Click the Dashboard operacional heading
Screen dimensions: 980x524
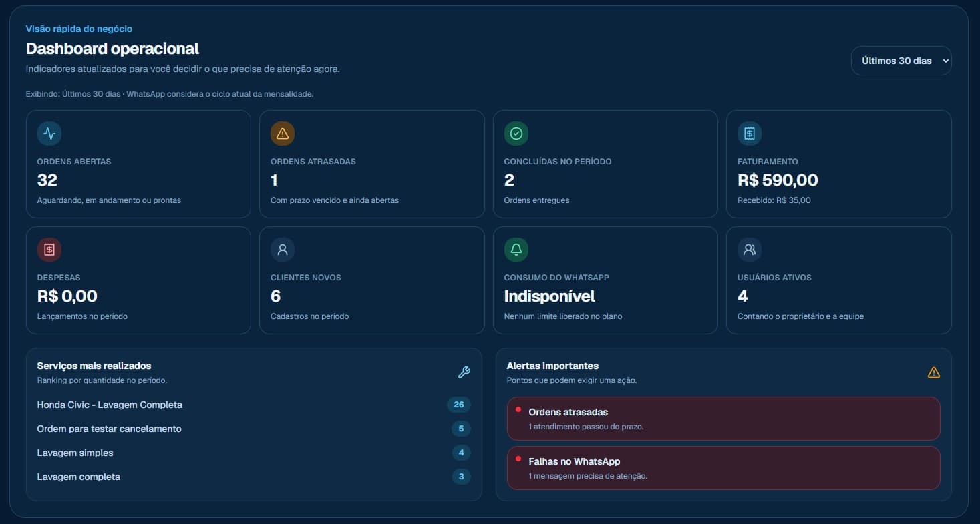point(112,49)
